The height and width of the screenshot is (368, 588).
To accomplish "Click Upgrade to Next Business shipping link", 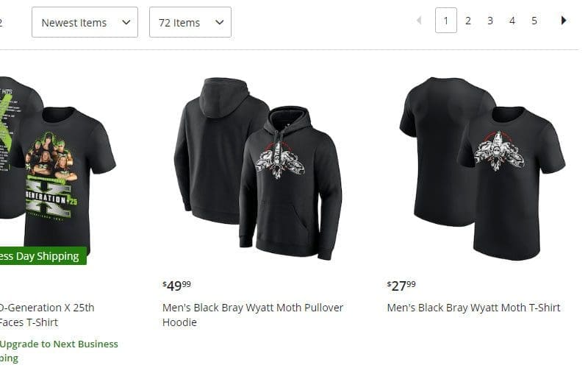I will pyautogui.click(x=59, y=351).
